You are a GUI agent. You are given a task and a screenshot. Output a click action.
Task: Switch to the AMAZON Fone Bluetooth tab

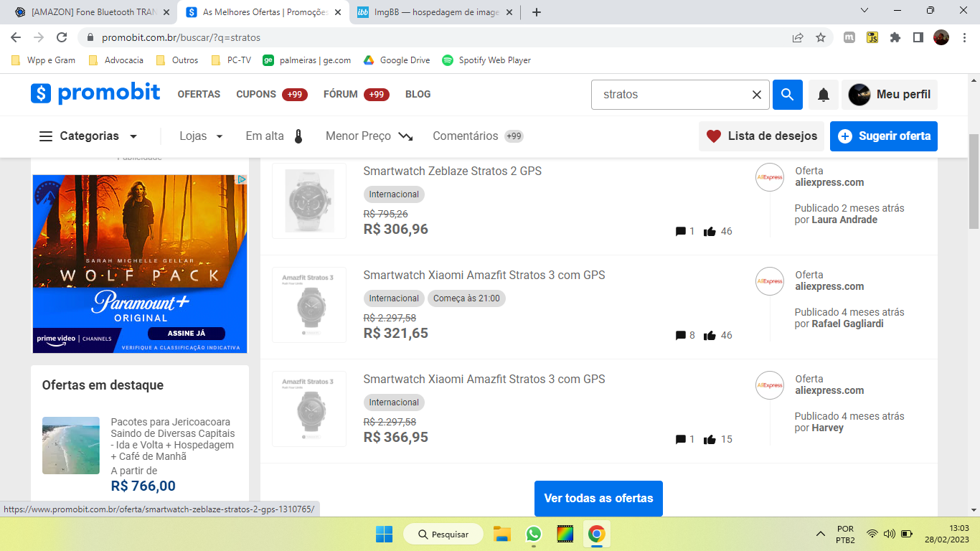pos(92,12)
